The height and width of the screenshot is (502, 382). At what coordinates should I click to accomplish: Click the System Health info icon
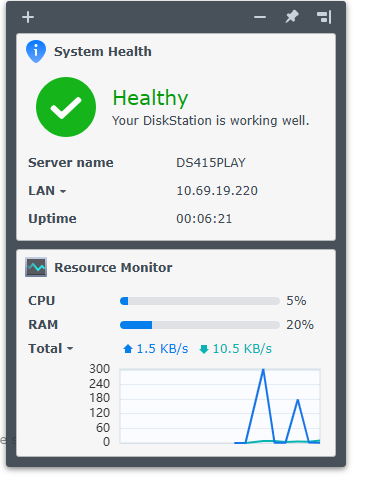(36, 51)
